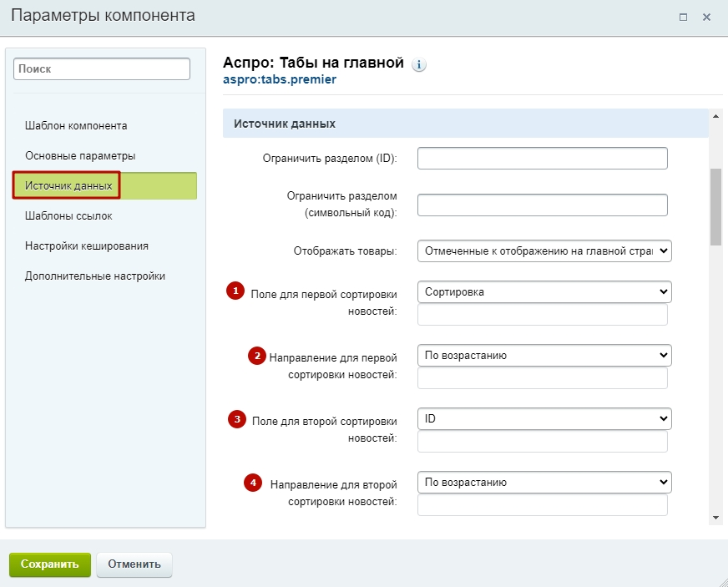
Task: Click the green 'Сохранить' button
Action: tap(50, 564)
